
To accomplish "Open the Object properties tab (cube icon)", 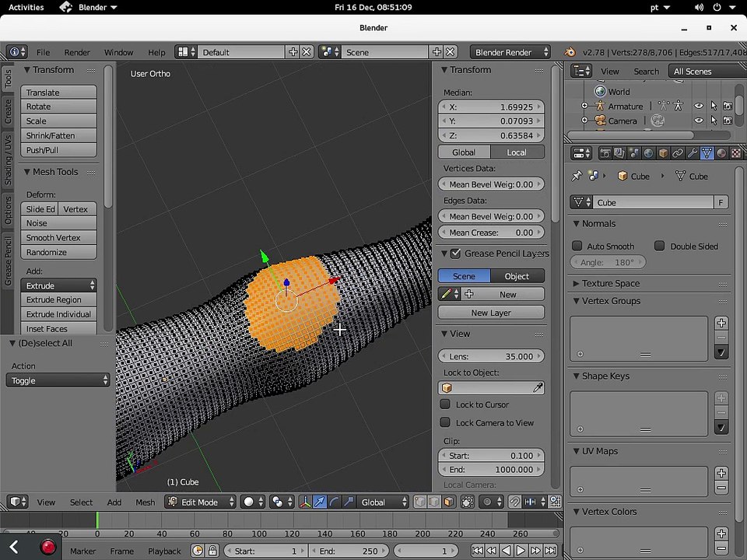I will (663, 153).
